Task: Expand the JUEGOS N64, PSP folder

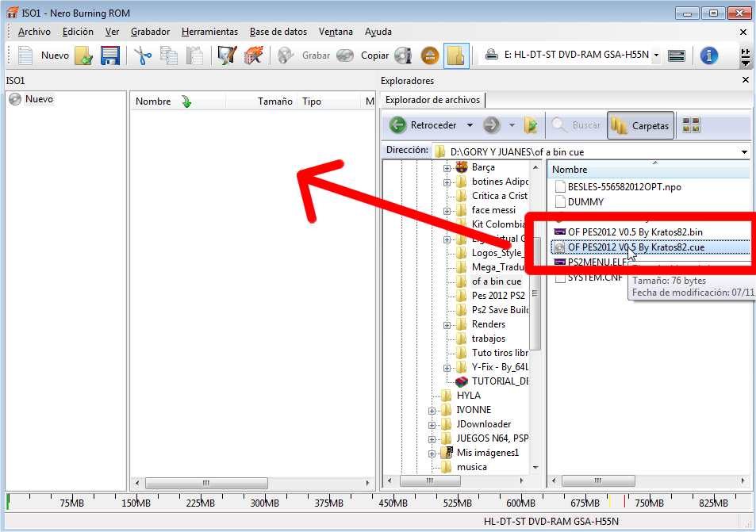Action: pos(432,439)
